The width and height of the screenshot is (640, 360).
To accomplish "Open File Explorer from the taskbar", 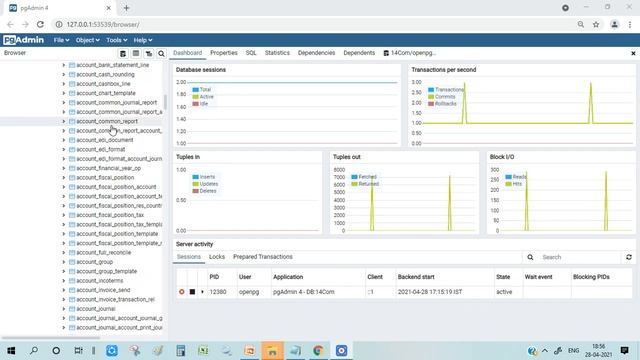I will [272, 351].
